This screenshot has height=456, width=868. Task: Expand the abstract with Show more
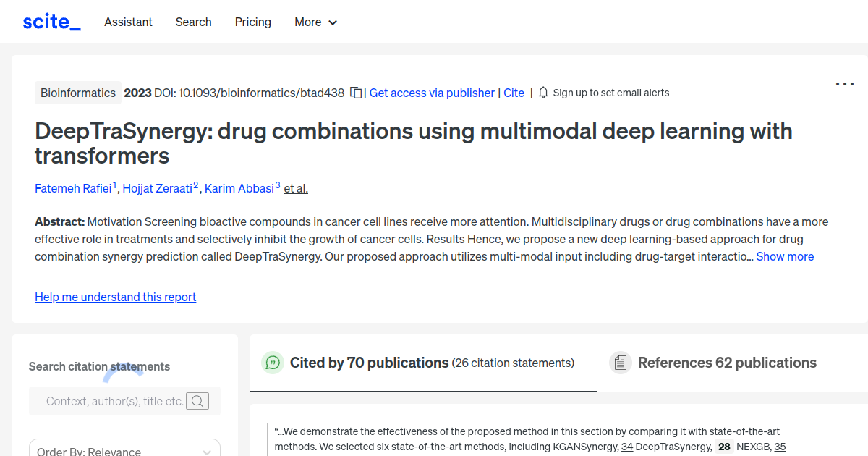[x=785, y=256]
